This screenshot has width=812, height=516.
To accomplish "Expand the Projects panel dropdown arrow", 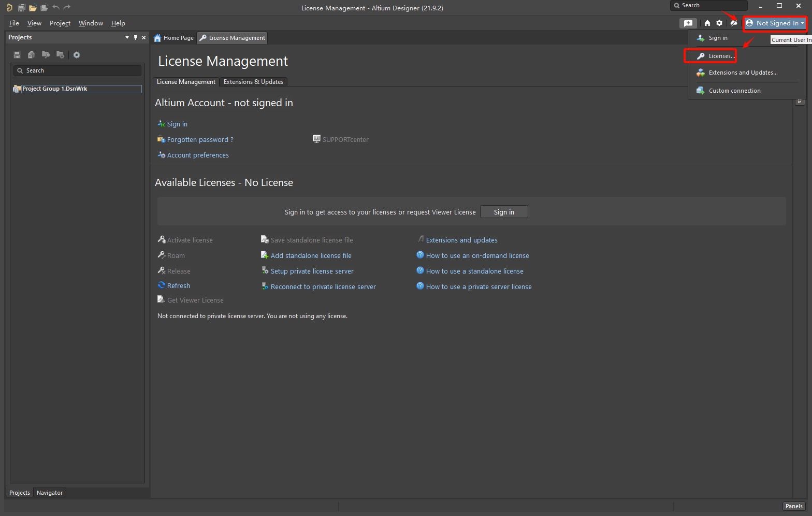I will pyautogui.click(x=127, y=37).
